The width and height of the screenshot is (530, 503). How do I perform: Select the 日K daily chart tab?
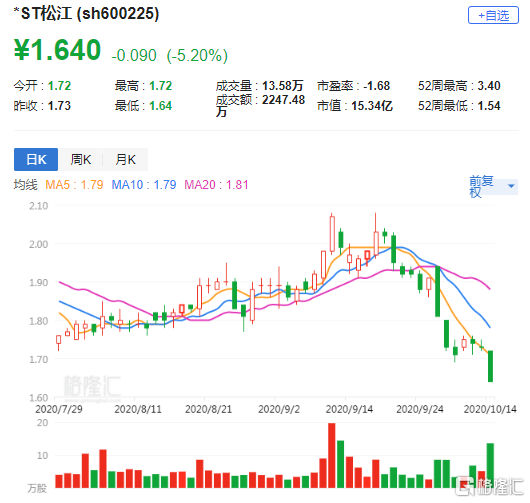click(x=36, y=160)
